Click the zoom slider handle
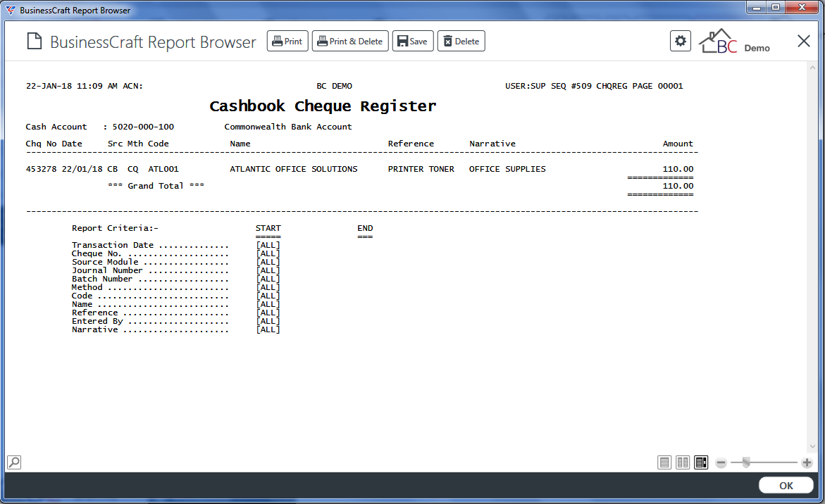The width and height of the screenshot is (825, 504). click(746, 462)
